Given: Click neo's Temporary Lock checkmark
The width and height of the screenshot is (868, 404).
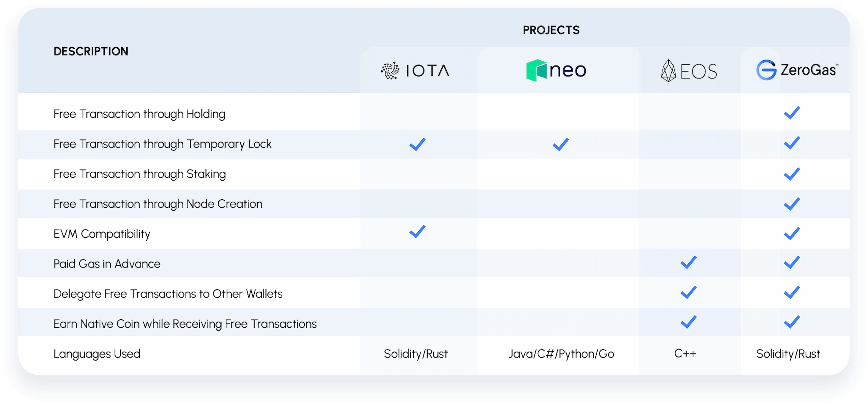Looking at the screenshot, I should pos(561,144).
